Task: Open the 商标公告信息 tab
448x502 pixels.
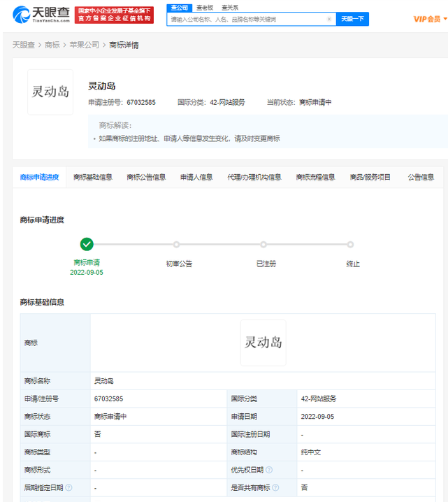Action: pyautogui.click(x=146, y=177)
